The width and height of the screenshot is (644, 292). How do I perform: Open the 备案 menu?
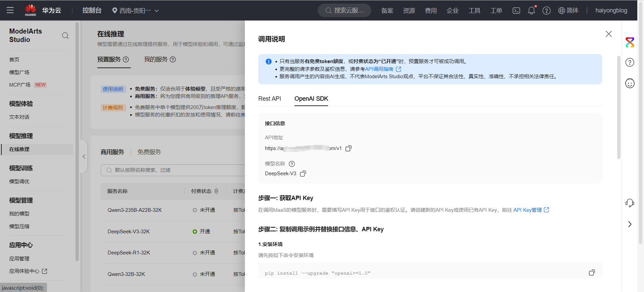(387, 11)
